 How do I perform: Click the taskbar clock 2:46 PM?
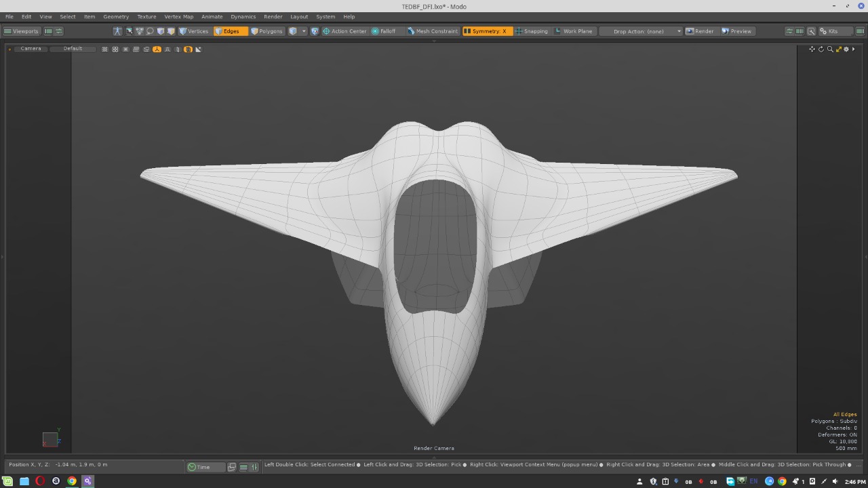(x=855, y=482)
